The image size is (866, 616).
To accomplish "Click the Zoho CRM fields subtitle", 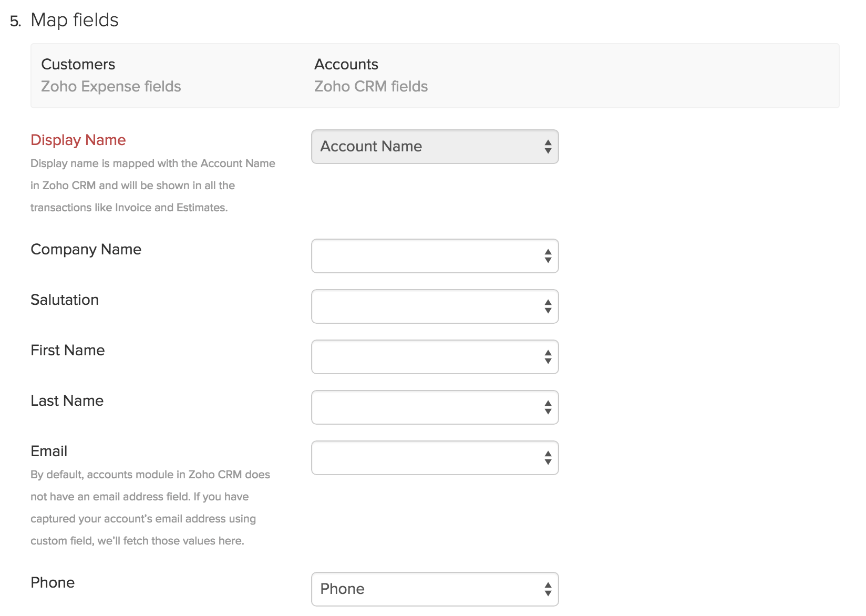I will [x=371, y=86].
